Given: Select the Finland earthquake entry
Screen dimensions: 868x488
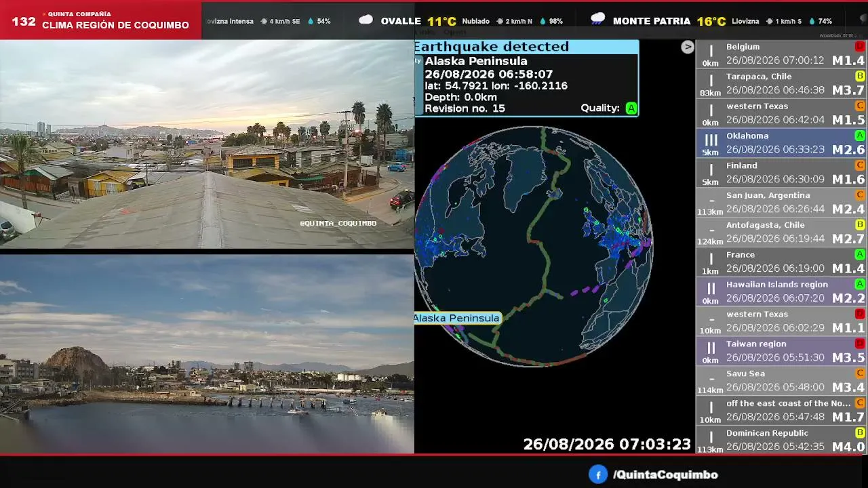Looking at the screenshot, I should click(x=782, y=173).
